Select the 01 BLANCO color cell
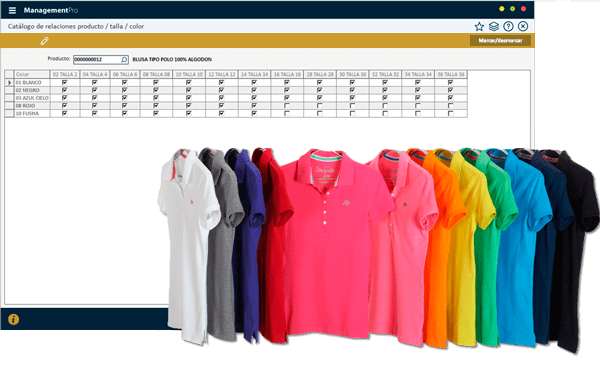This screenshot has width=600, height=366. click(x=32, y=82)
